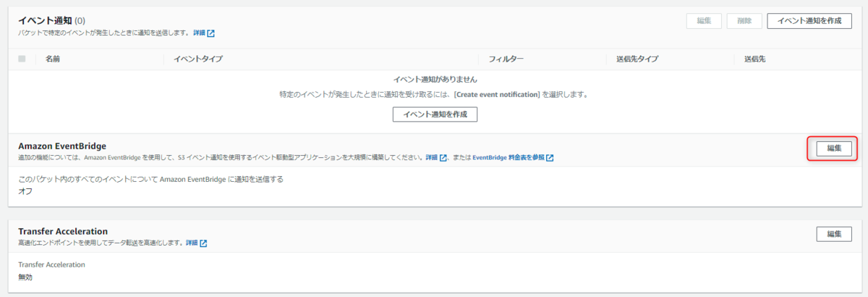Click the 送信先タイプ column header
This screenshot has width=868, height=297.
click(x=637, y=59)
